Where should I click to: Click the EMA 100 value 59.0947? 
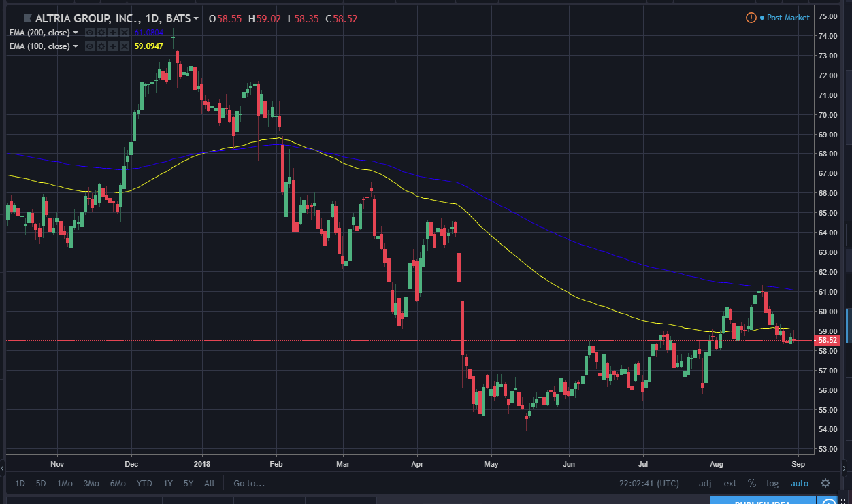click(x=148, y=46)
